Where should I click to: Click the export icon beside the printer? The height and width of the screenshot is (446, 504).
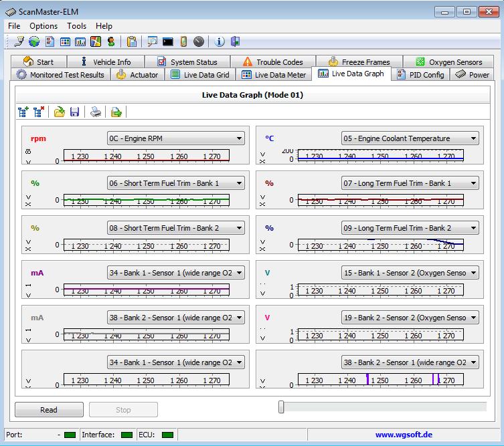point(116,112)
